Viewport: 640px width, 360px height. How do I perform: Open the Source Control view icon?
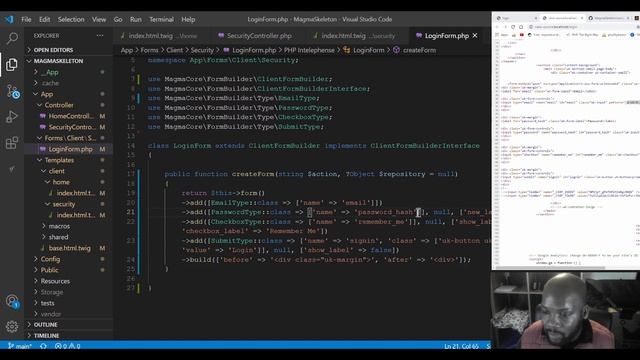click(x=13, y=91)
